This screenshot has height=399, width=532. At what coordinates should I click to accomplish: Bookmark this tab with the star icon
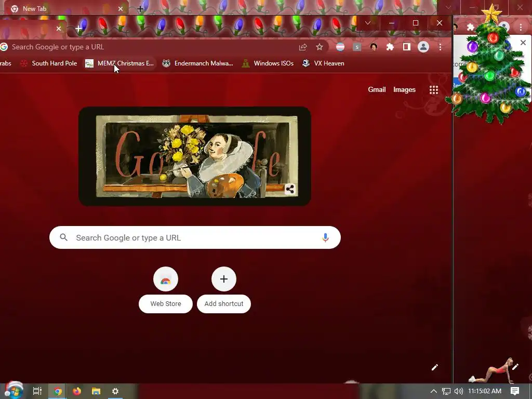[x=320, y=47]
